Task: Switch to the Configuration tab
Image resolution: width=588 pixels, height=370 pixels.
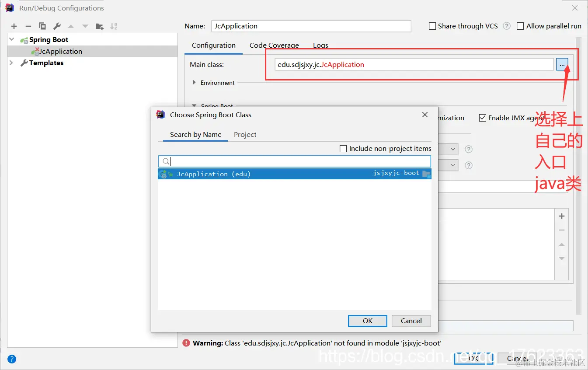Action: (214, 45)
